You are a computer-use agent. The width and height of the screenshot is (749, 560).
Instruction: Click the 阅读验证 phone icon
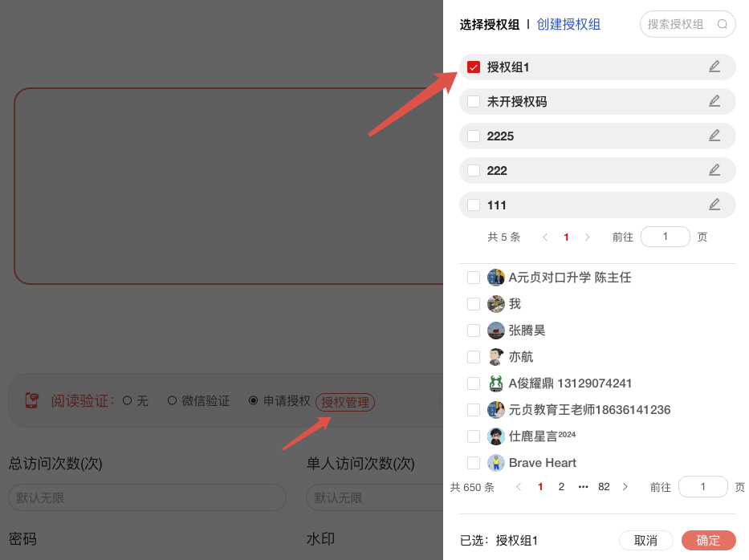31,400
